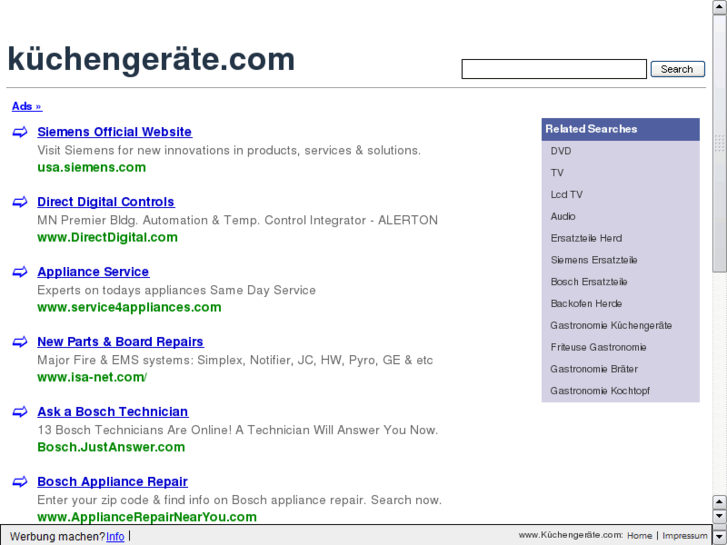
Task: Click the arrow icon beside Siemens Official Website
Action: coord(20,132)
